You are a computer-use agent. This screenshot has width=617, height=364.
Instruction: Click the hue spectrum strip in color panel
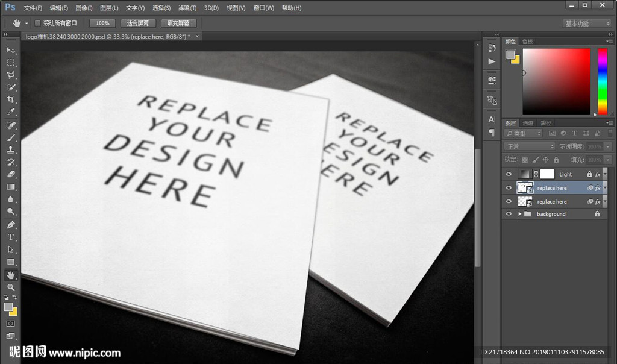[602, 81]
